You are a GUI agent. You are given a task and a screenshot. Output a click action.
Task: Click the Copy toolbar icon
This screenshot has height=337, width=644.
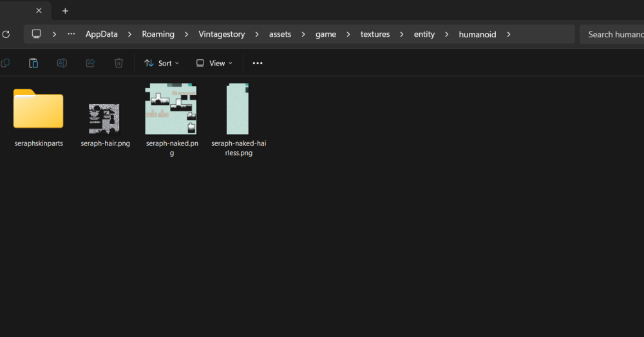(5, 63)
